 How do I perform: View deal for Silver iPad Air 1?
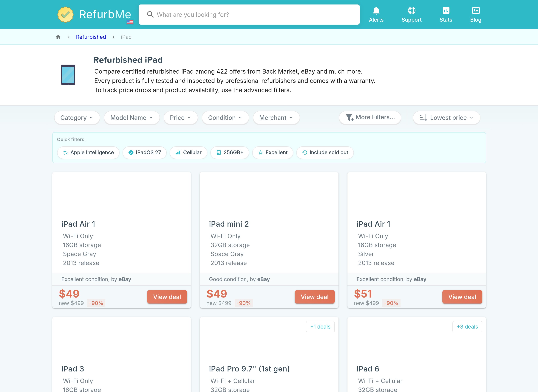[462, 297]
